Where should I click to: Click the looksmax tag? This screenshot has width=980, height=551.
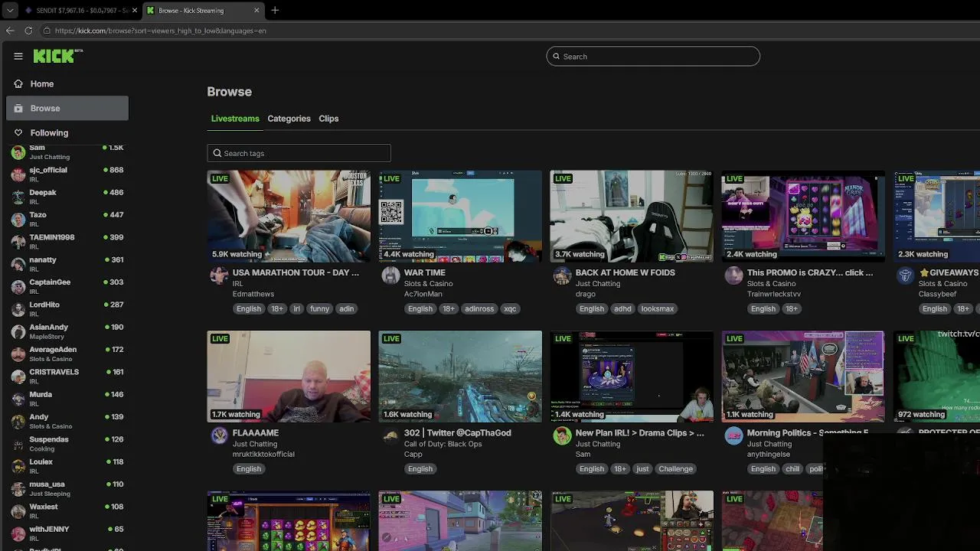click(x=658, y=308)
